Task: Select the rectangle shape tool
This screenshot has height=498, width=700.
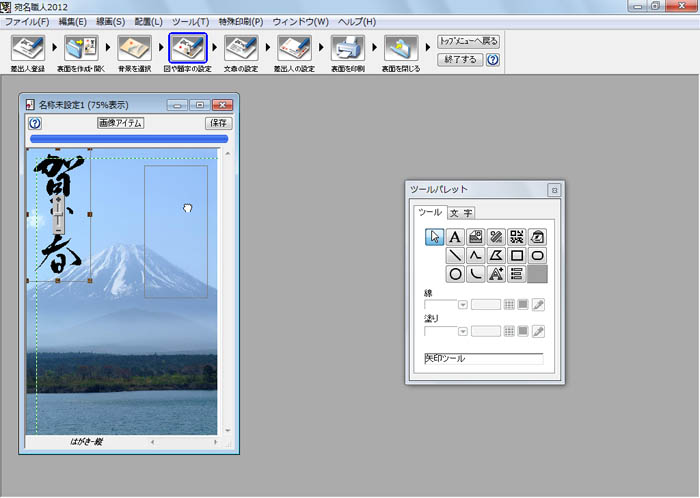Action: point(517,256)
